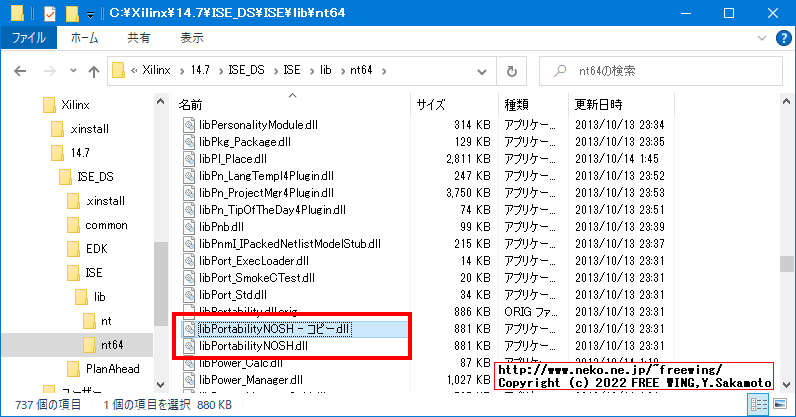Select libPn_TipOfTheDay4Plugin.dll file icon
The height and width of the screenshot is (417, 796).
tap(189, 210)
